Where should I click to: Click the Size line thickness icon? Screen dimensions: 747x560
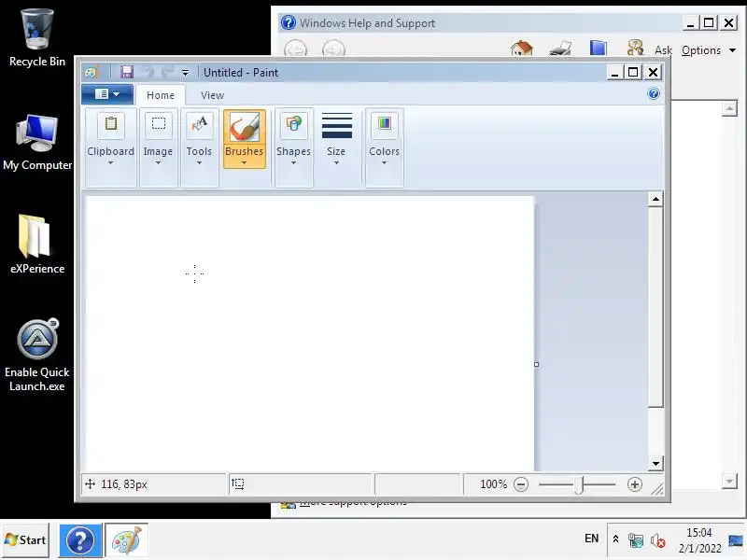coord(337,125)
